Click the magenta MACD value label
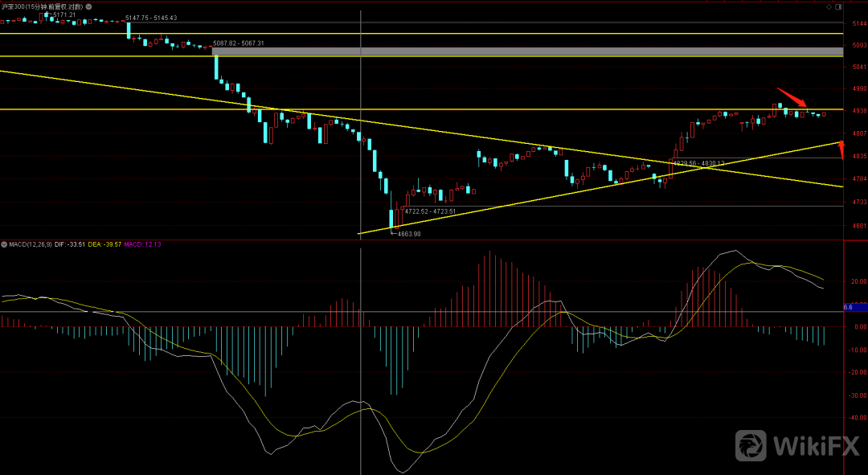868x475 pixels. (x=142, y=244)
